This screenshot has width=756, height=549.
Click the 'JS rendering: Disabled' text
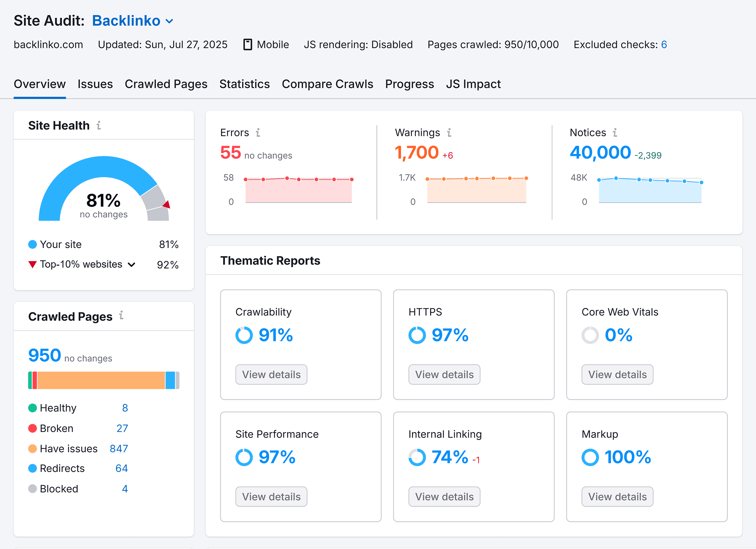pos(358,44)
